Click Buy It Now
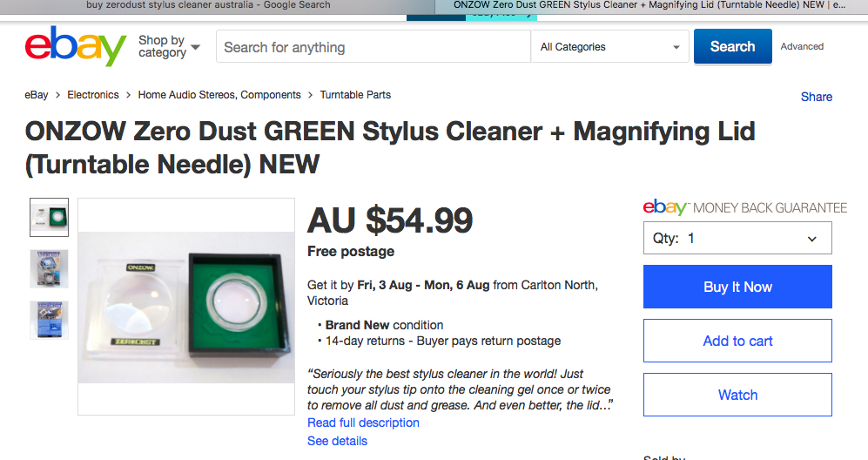The image size is (868, 460). pos(737,287)
